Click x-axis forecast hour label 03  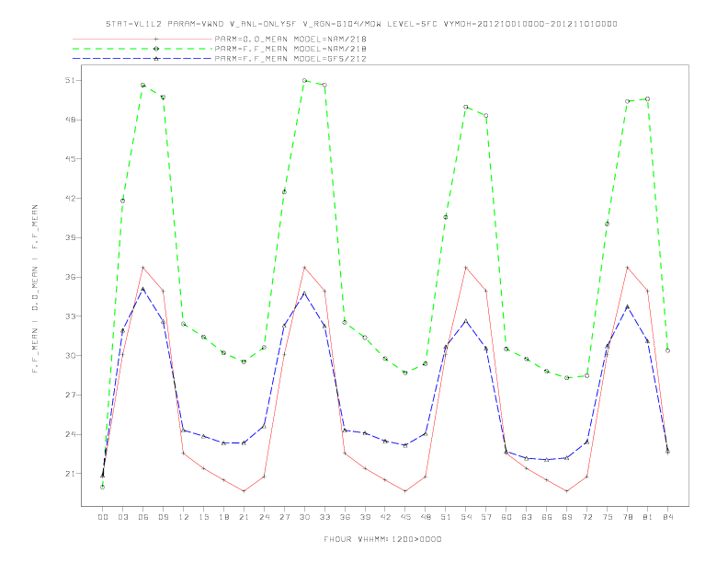pos(122,517)
